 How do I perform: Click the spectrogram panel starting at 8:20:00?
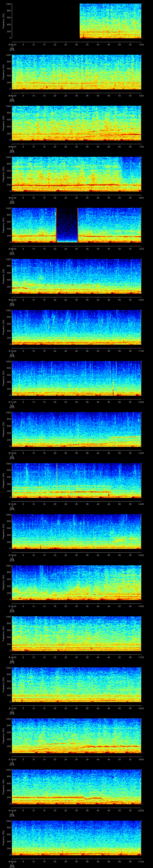[77, 838]
